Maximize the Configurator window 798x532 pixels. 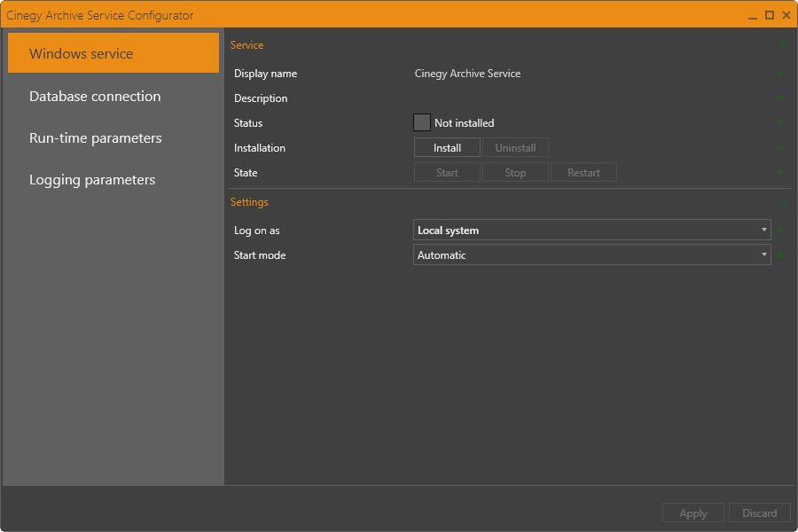coord(770,15)
